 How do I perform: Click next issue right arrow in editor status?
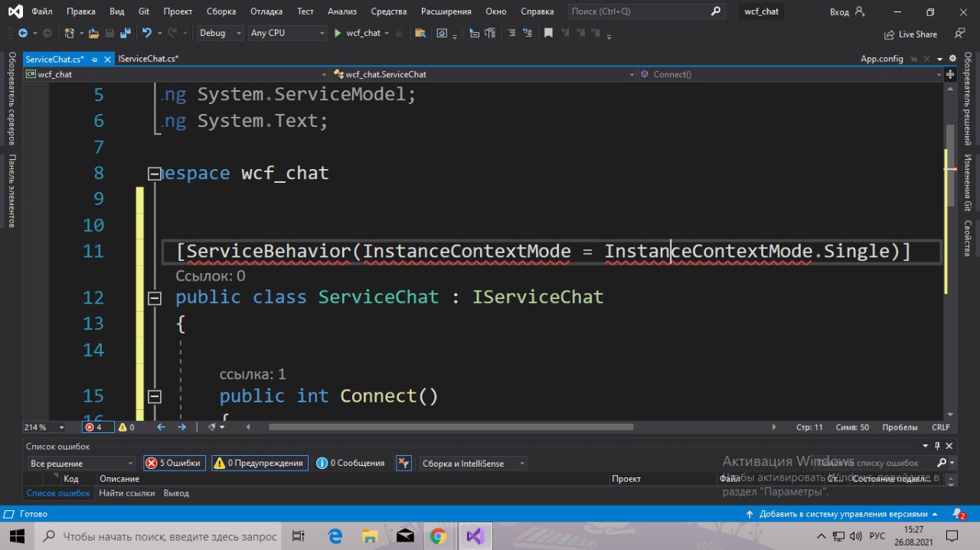tap(181, 427)
